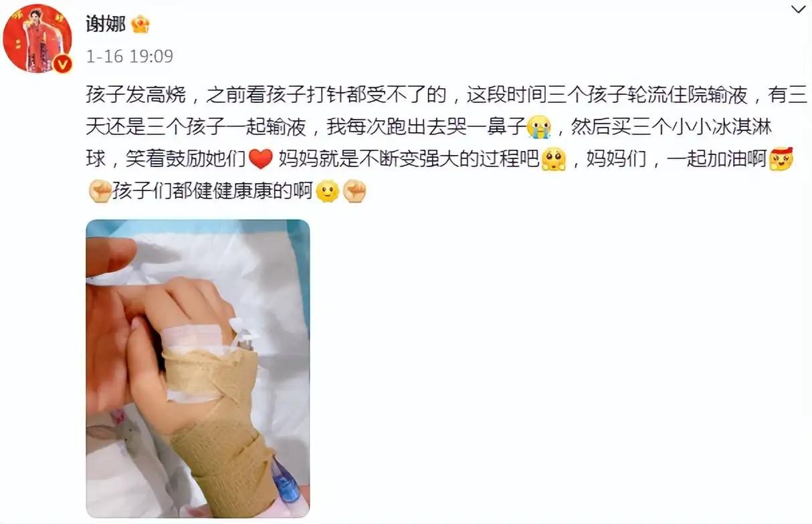Click the crying emoji after 哭一鼻子
Image resolution: width=812 pixels, height=524 pixels.
coord(537,127)
